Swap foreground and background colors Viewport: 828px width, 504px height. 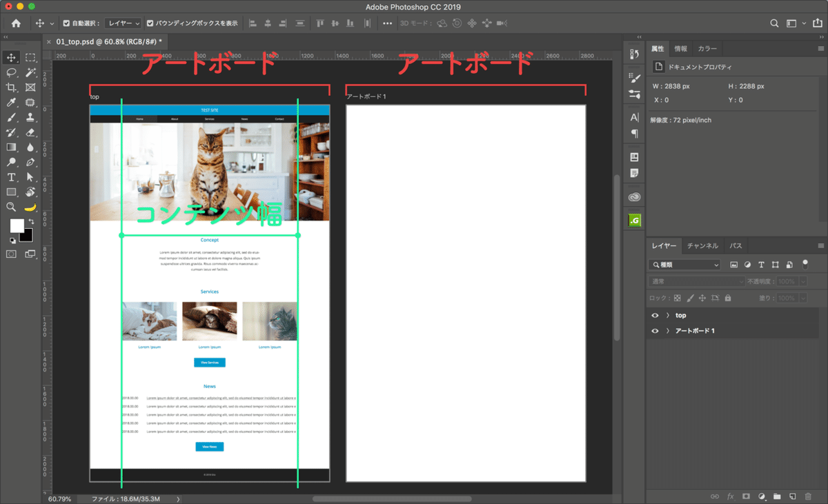[x=30, y=221]
